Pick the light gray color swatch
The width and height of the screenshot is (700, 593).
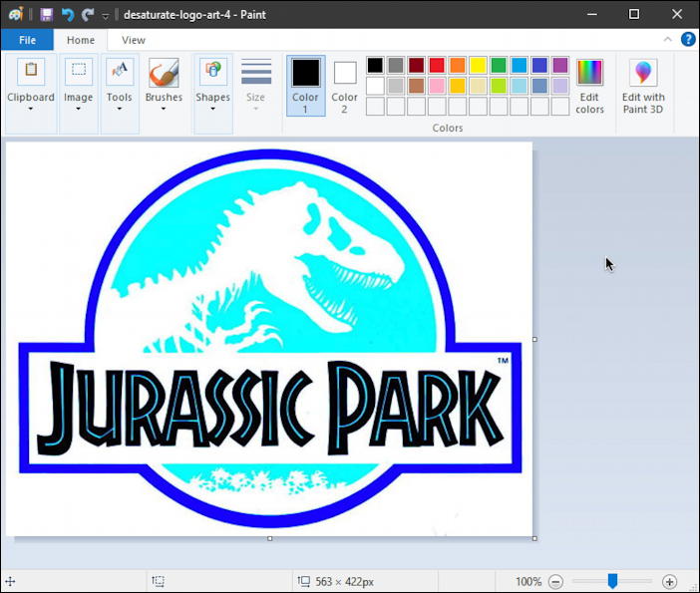tap(396, 86)
